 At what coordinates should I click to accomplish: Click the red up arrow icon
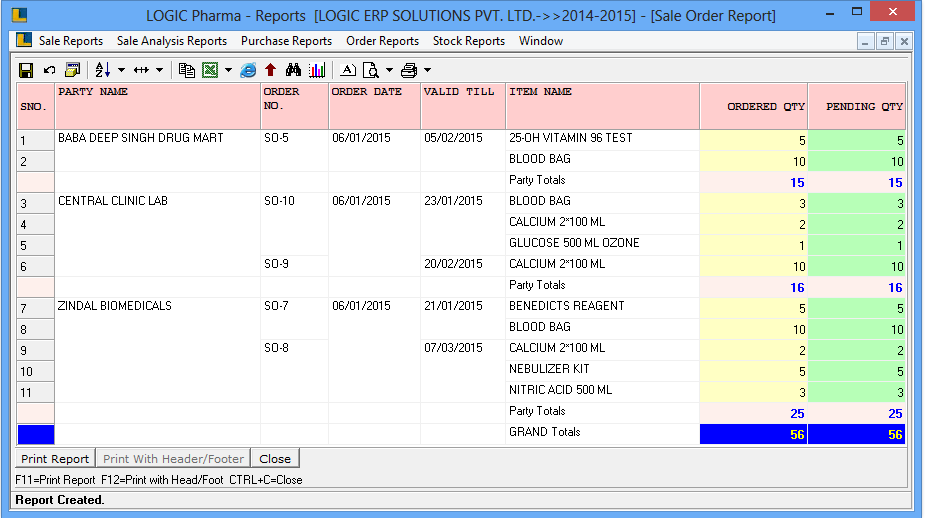point(271,71)
